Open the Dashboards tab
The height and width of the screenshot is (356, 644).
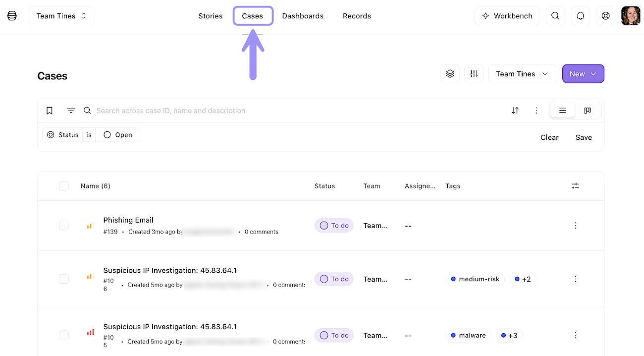(x=303, y=16)
